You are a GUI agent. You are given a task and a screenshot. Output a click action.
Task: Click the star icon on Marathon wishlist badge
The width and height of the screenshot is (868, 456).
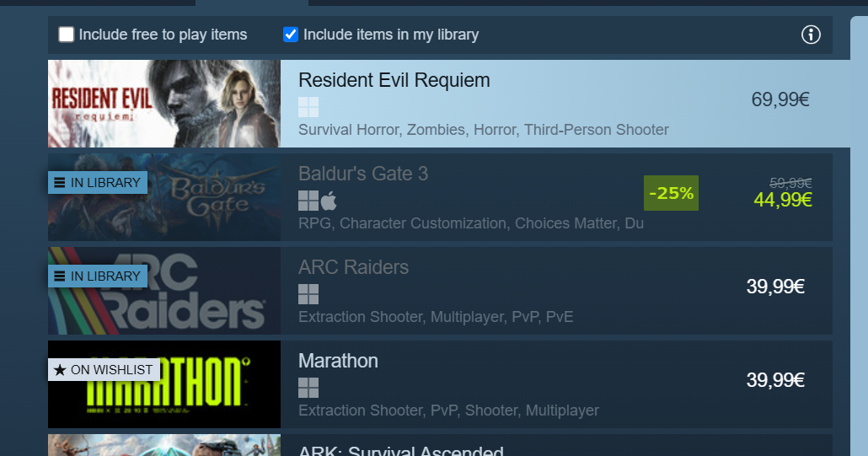click(x=60, y=370)
